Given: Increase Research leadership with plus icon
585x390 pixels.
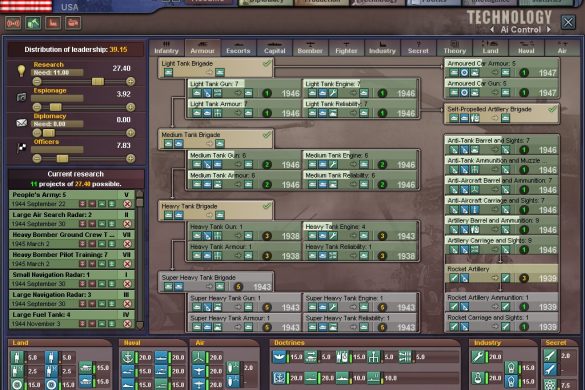Looking at the screenshot, I should click(x=130, y=81).
